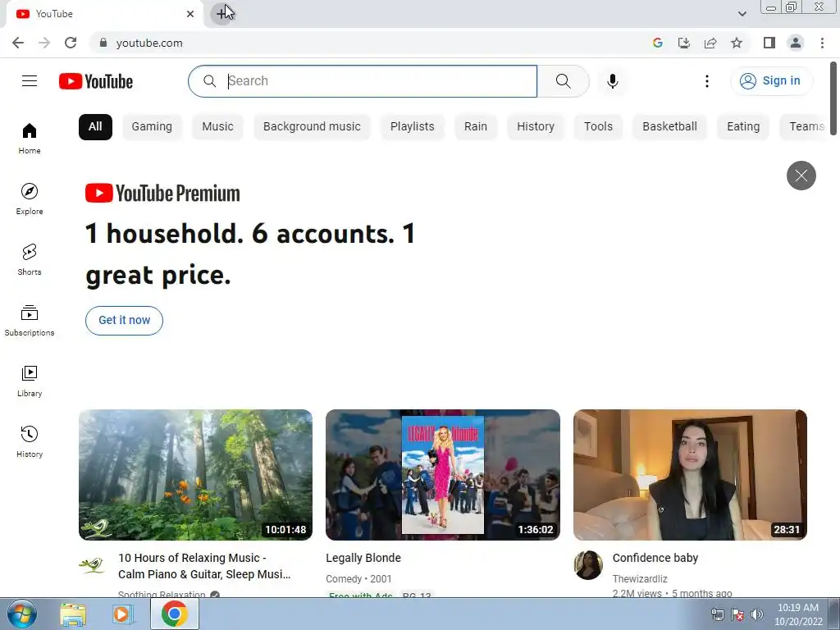Click Soothing Relaxation channel avatar
Image resolution: width=840 pixels, height=630 pixels.
point(92,564)
